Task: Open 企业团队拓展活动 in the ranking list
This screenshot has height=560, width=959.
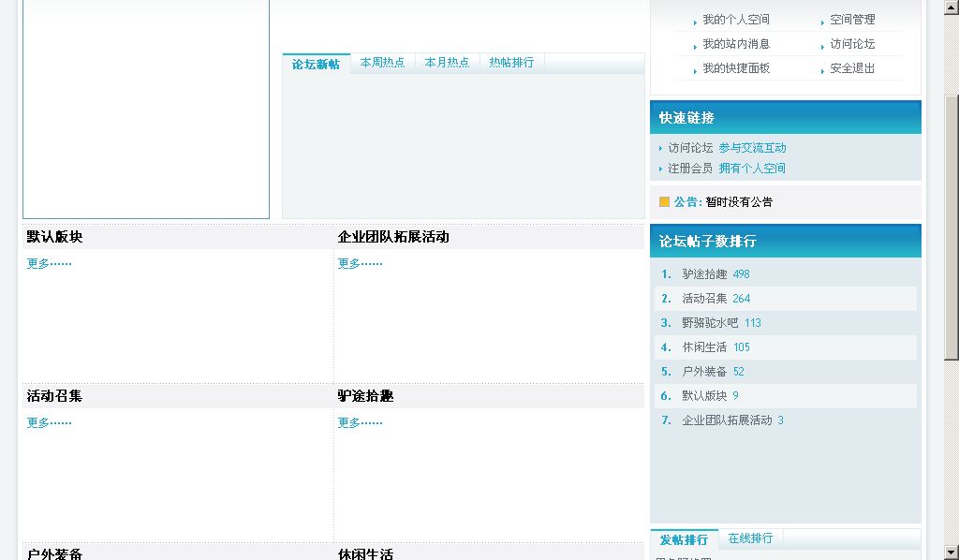Action: click(727, 420)
